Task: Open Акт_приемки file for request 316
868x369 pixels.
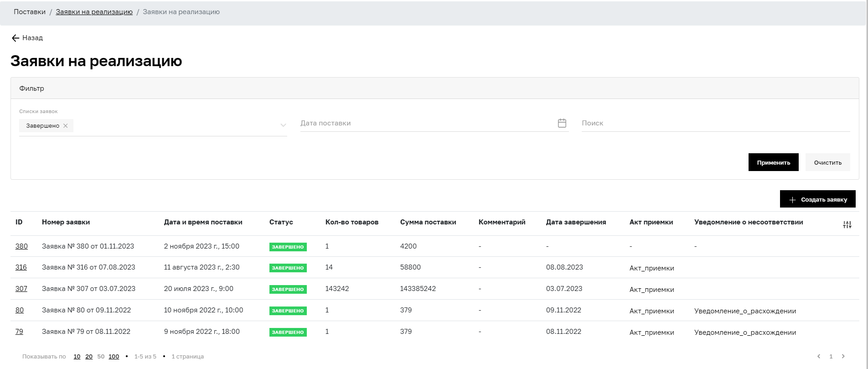Action: coord(652,268)
